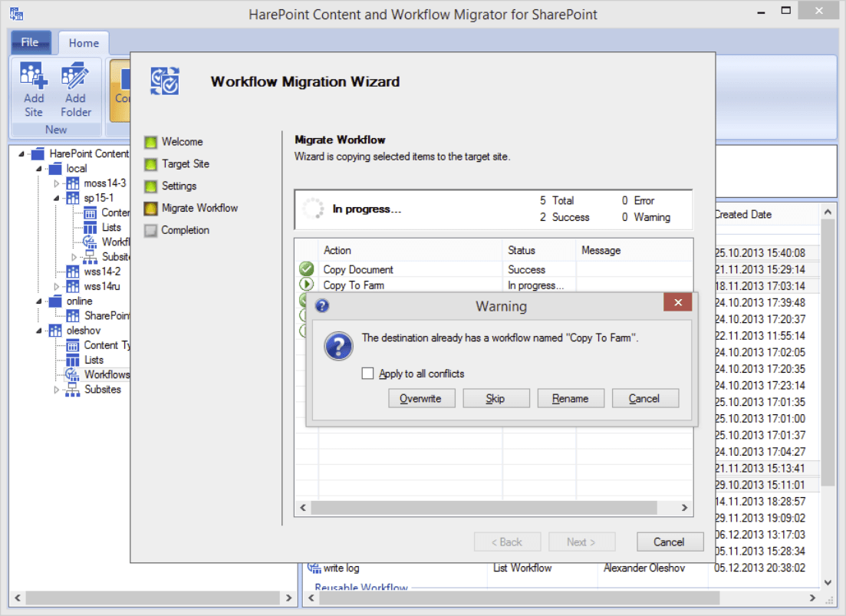Click the online folder icon in the tree
The width and height of the screenshot is (846, 616).
[x=55, y=301]
